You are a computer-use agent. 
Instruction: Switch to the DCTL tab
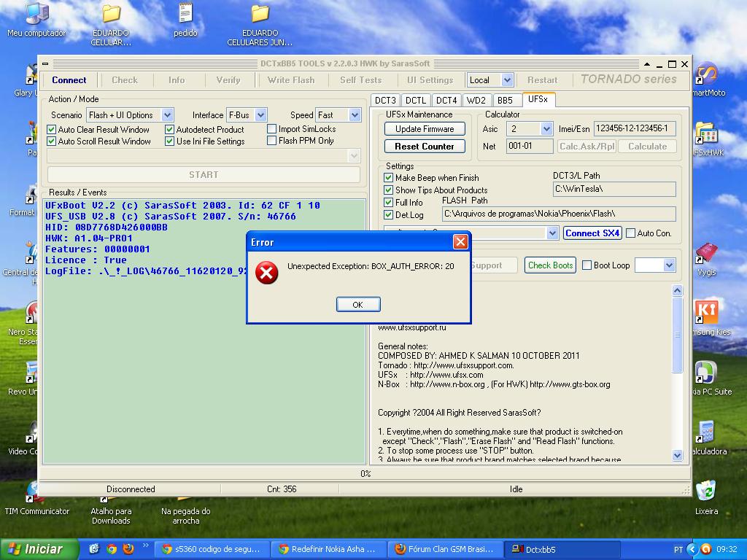click(416, 101)
